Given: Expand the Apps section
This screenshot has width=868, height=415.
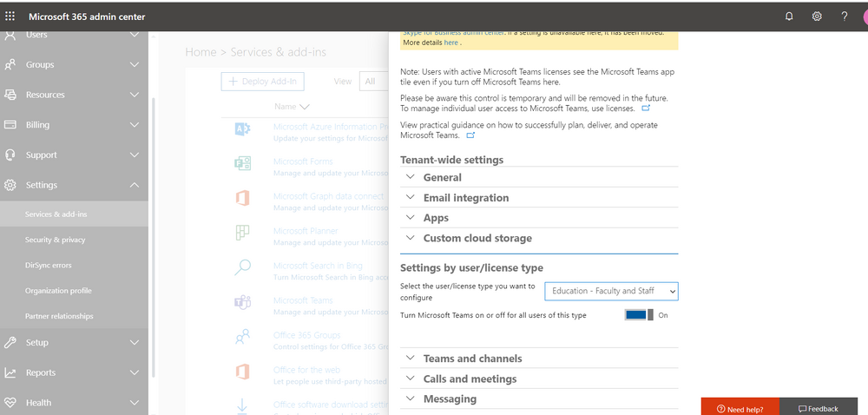Looking at the screenshot, I should pos(539,218).
